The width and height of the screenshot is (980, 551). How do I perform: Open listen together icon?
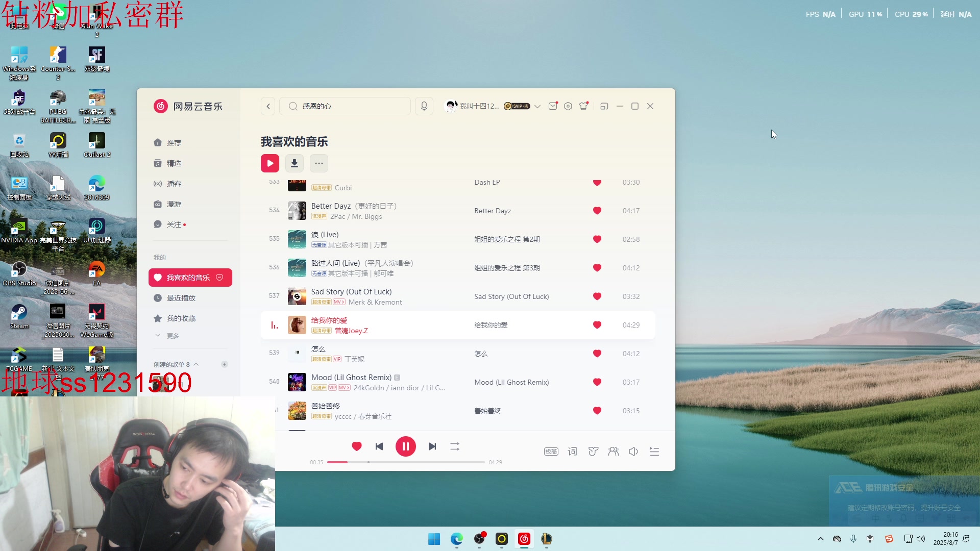(x=614, y=452)
